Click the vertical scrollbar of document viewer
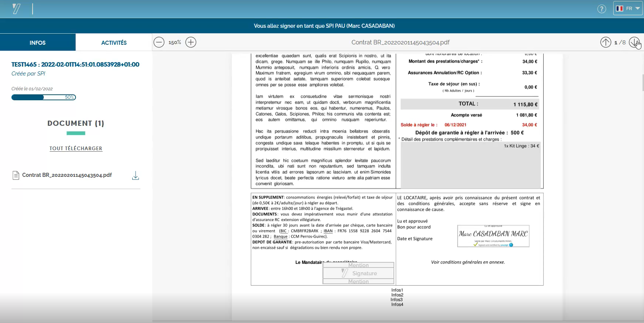This screenshot has height=323, width=644. tap(643, 82)
